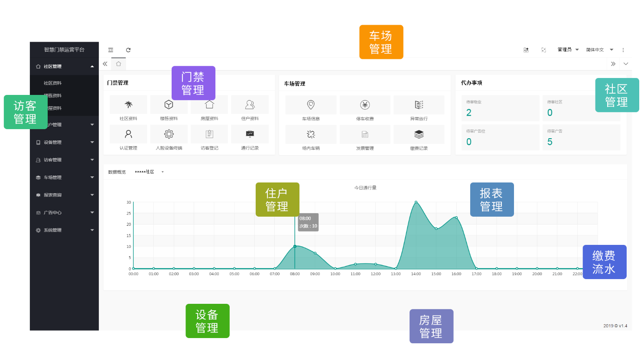Click the 停车收费 yen icon
The image size is (644, 358).
tap(365, 105)
